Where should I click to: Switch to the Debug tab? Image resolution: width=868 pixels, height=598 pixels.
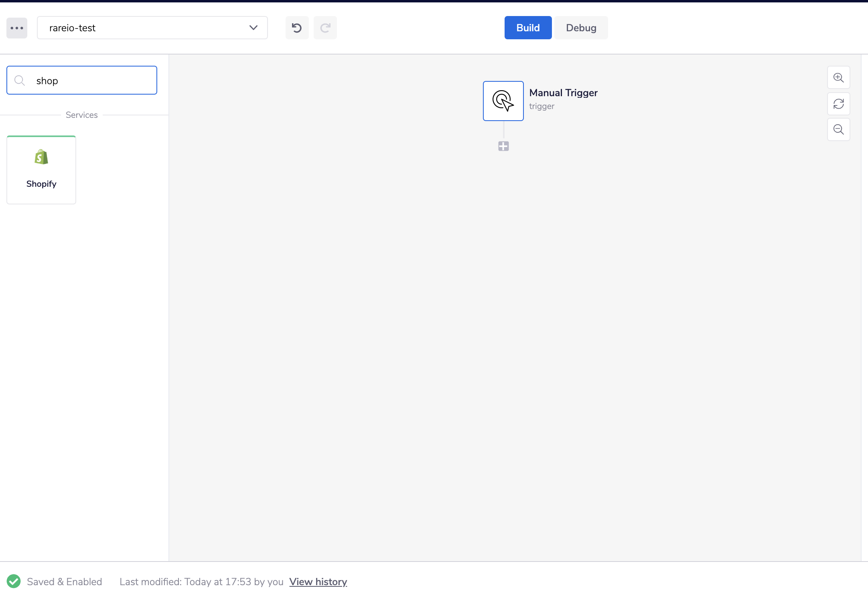click(x=581, y=28)
